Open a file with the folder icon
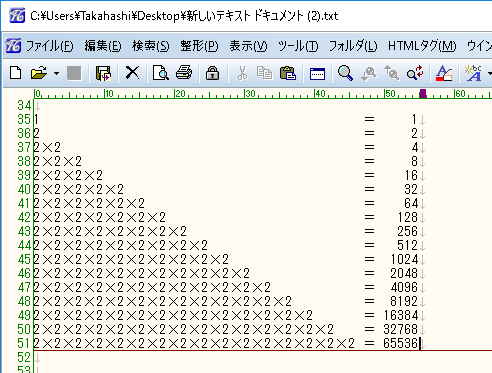492x373 pixels. [39, 73]
